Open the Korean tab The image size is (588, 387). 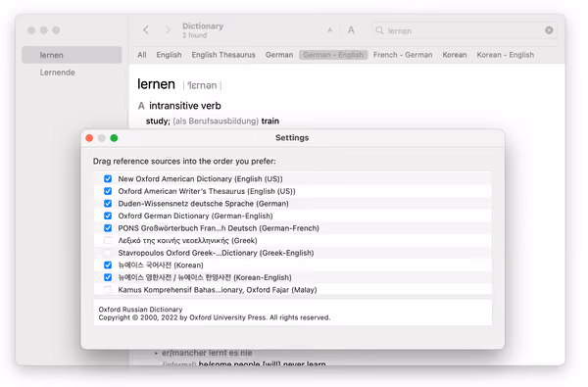[x=455, y=55]
